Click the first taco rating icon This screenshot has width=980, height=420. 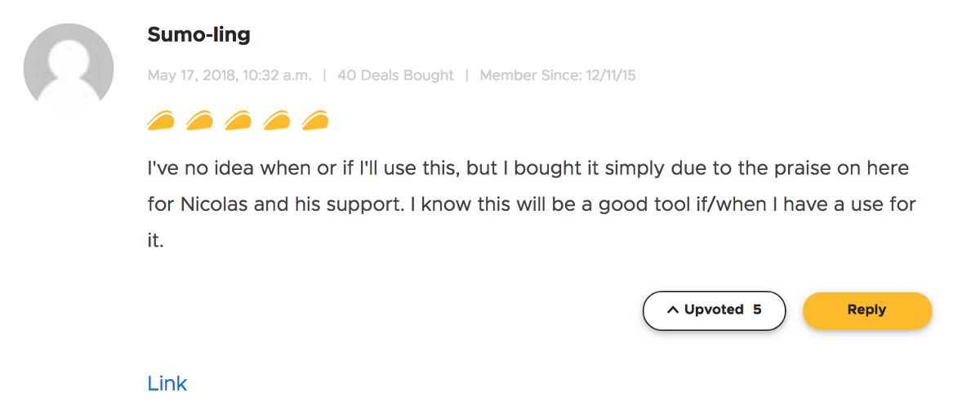(x=161, y=122)
